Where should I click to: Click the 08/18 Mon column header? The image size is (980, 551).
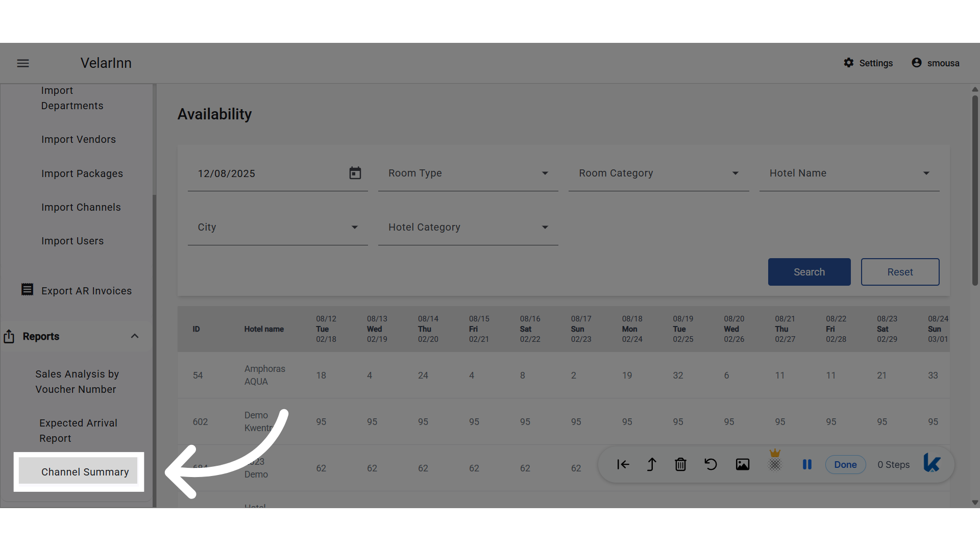632,329
